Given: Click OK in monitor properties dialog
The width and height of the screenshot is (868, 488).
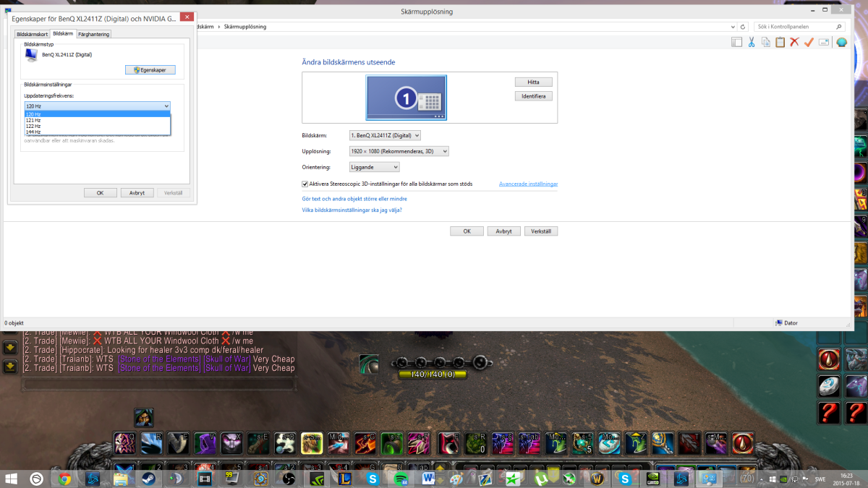Looking at the screenshot, I should click(101, 193).
